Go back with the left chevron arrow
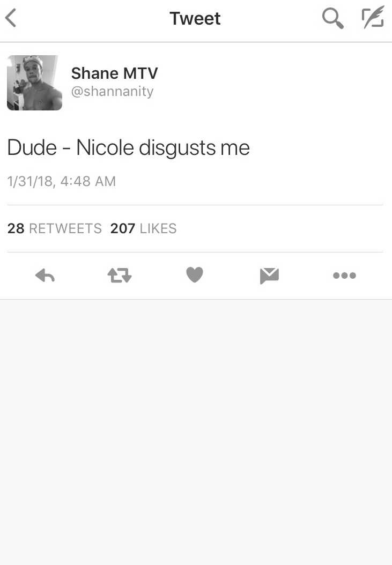 (11, 18)
